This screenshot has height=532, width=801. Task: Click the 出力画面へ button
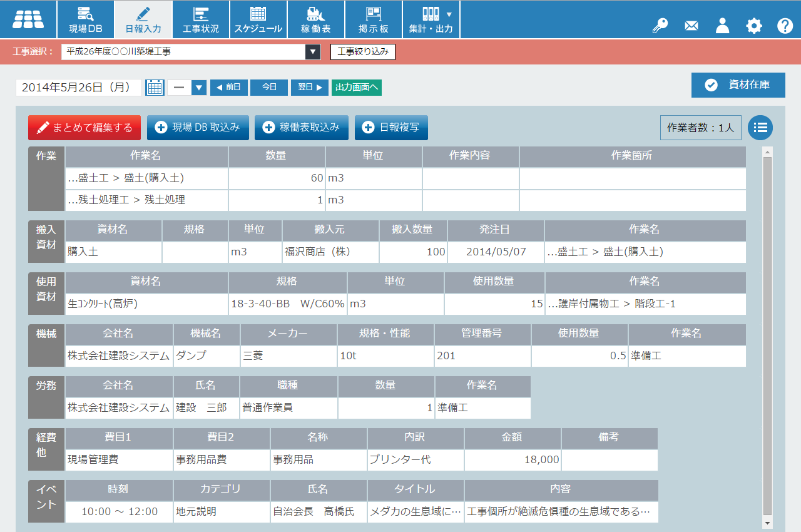(x=357, y=87)
